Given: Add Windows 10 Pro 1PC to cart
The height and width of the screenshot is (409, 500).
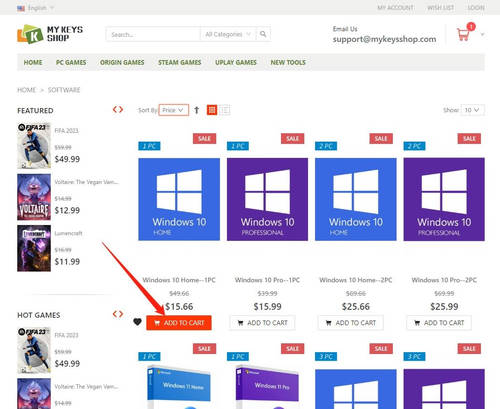Looking at the screenshot, I should pyautogui.click(x=262, y=323).
